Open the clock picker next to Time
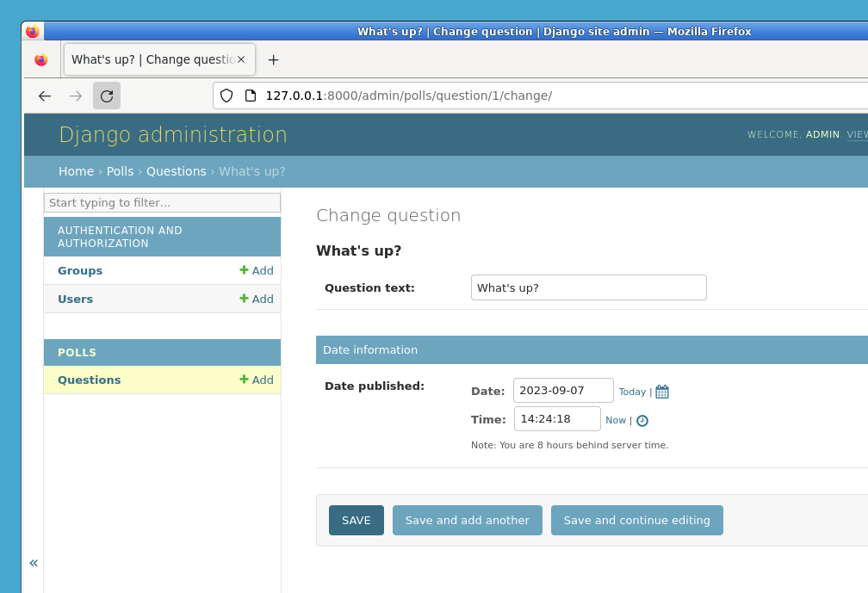The height and width of the screenshot is (593, 868). 642,420
